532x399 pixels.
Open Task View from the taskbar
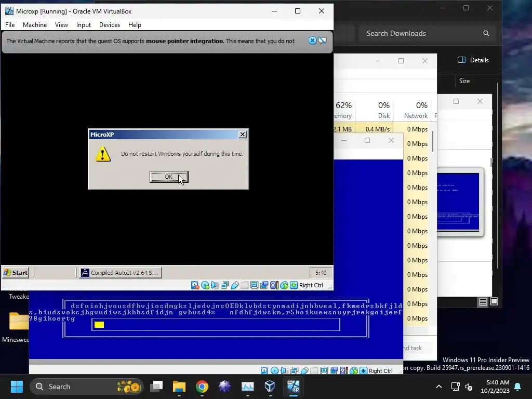pos(157,387)
